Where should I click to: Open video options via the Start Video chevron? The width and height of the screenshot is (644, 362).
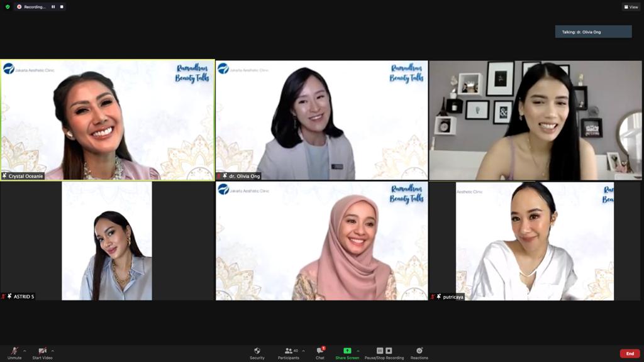(x=53, y=351)
